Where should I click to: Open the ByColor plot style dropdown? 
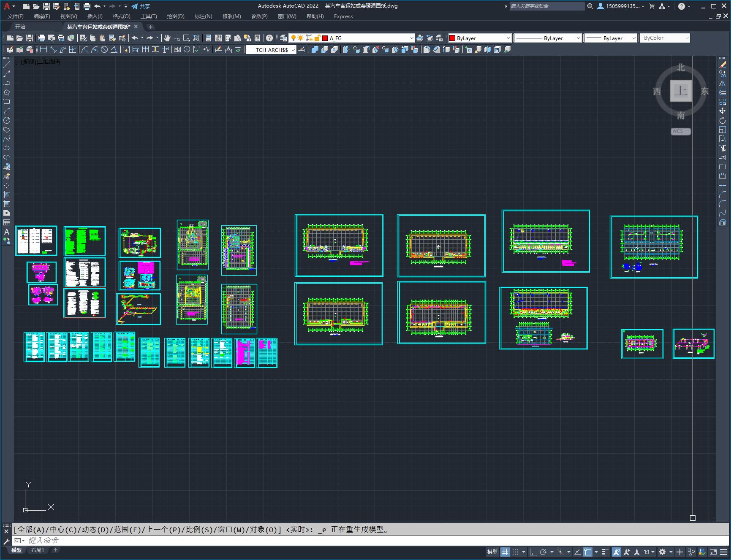665,38
